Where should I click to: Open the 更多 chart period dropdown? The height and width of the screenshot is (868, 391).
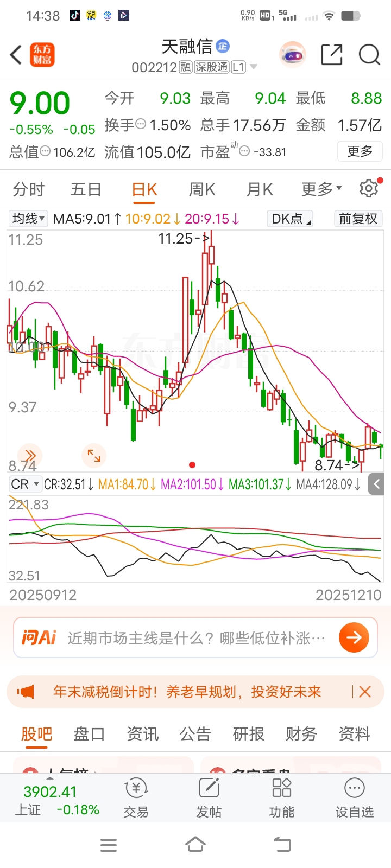point(321,189)
